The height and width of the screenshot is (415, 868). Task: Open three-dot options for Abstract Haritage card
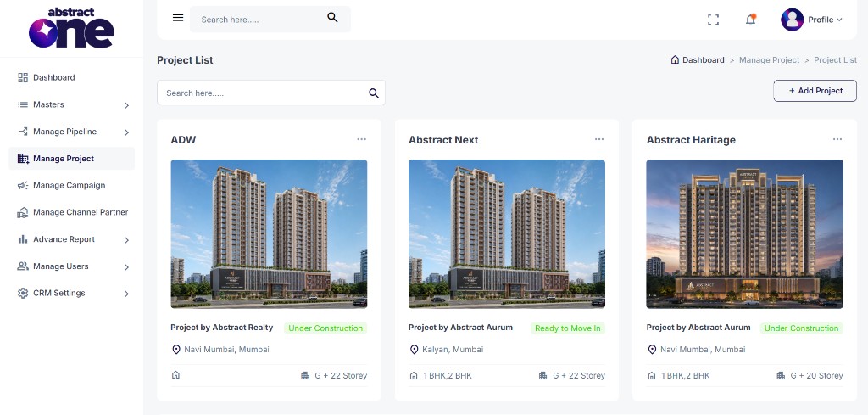click(837, 139)
